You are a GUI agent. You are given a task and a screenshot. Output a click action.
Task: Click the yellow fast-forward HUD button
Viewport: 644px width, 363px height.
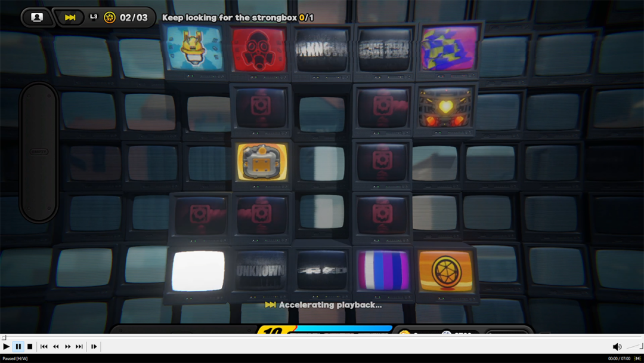coord(70,17)
